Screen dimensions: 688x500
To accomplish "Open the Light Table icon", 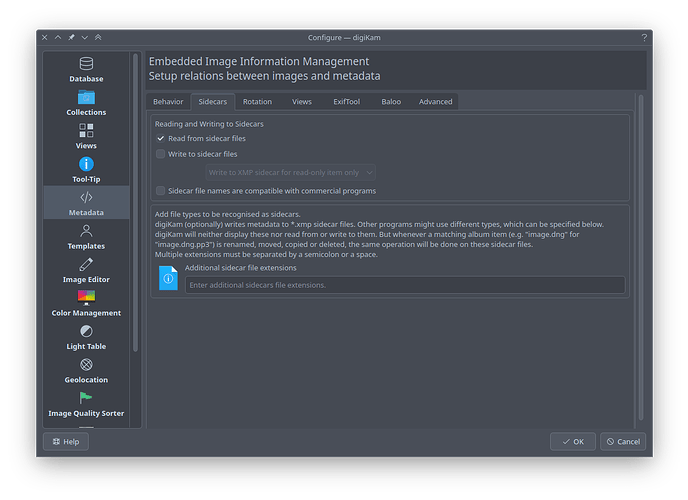I will click(x=86, y=331).
